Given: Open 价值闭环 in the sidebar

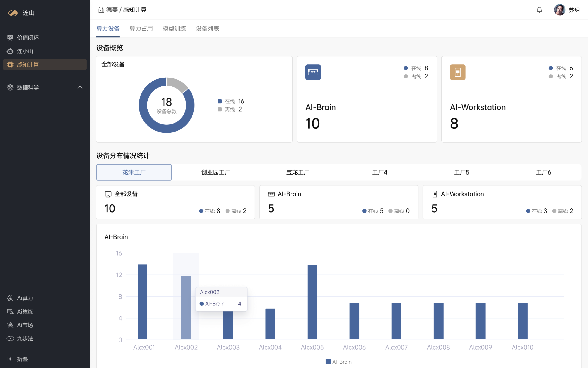Looking at the screenshot, I should click(x=45, y=37).
